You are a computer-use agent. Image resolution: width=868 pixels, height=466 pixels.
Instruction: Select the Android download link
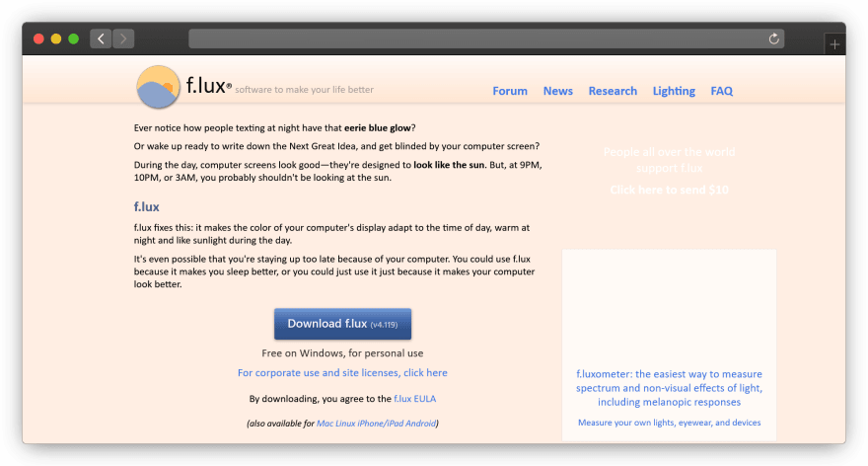click(420, 424)
